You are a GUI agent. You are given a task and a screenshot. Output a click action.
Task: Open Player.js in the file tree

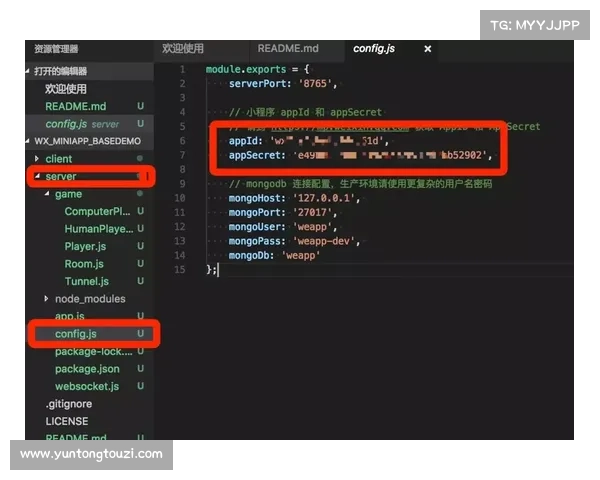[x=85, y=247]
